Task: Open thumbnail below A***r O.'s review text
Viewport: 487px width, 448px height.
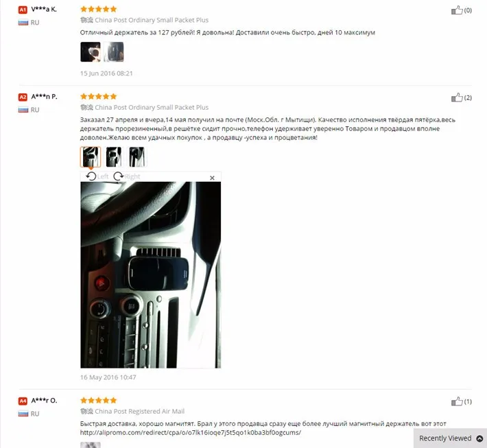Action: click(91, 445)
